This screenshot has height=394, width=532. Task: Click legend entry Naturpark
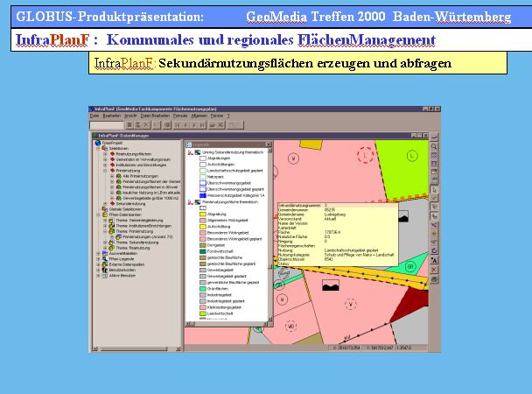(215, 177)
